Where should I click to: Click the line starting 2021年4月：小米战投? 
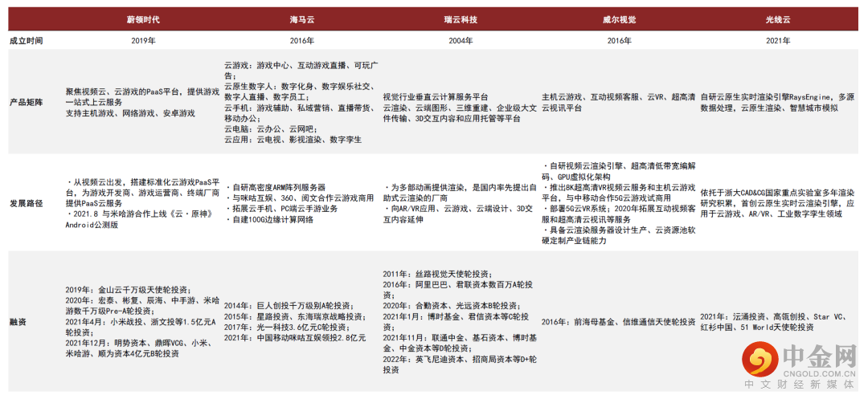[x=141, y=328]
